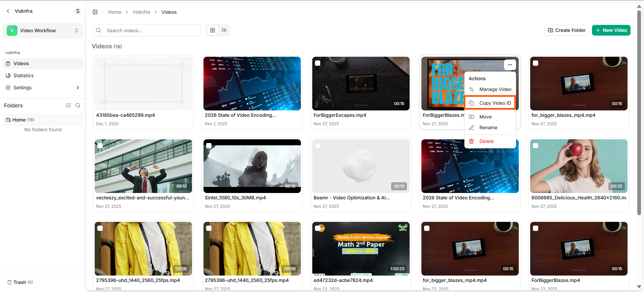Choose Manage Video from Actions menu
644x292 pixels.
click(x=490, y=89)
